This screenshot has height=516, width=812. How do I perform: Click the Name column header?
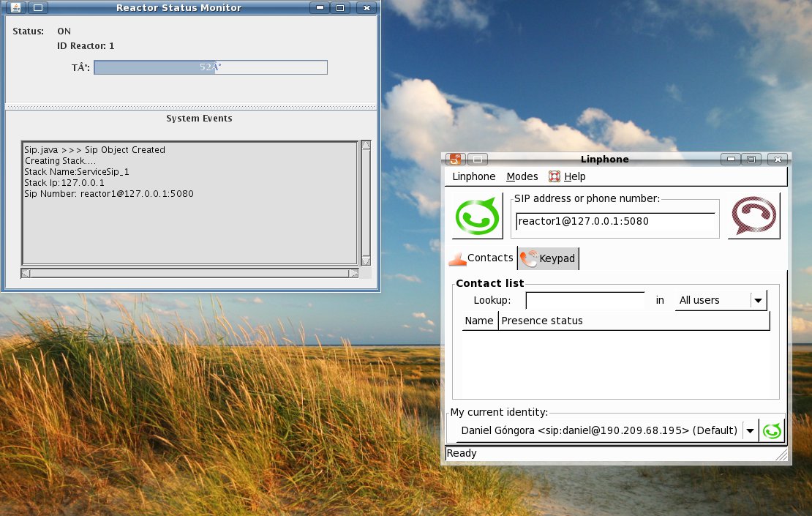[x=479, y=321]
